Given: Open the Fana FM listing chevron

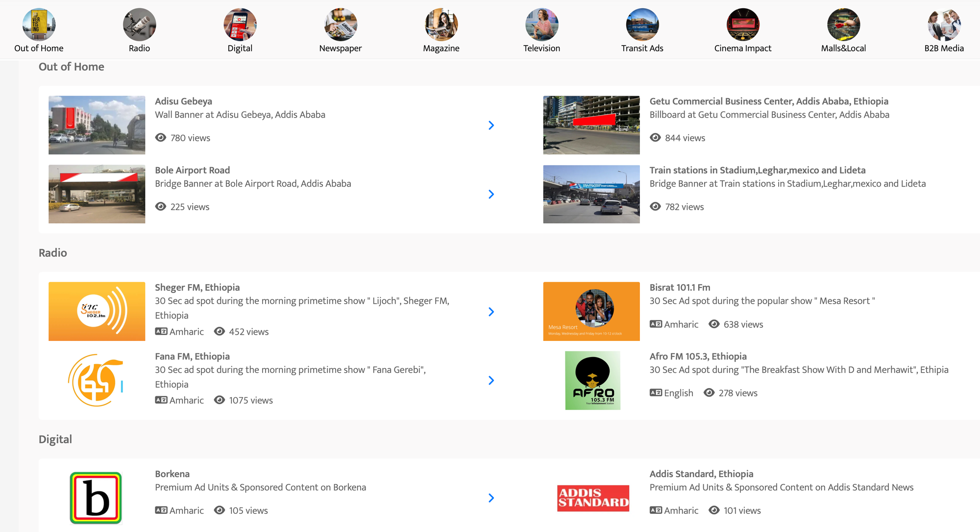Looking at the screenshot, I should click(491, 381).
